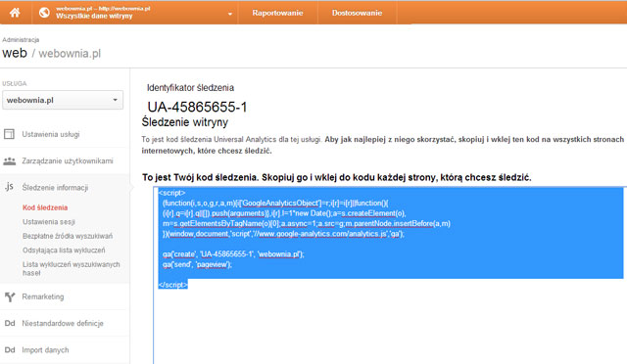Open Ustawienia usługi settings
The width and height of the screenshot is (627, 364).
tap(50, 134)
